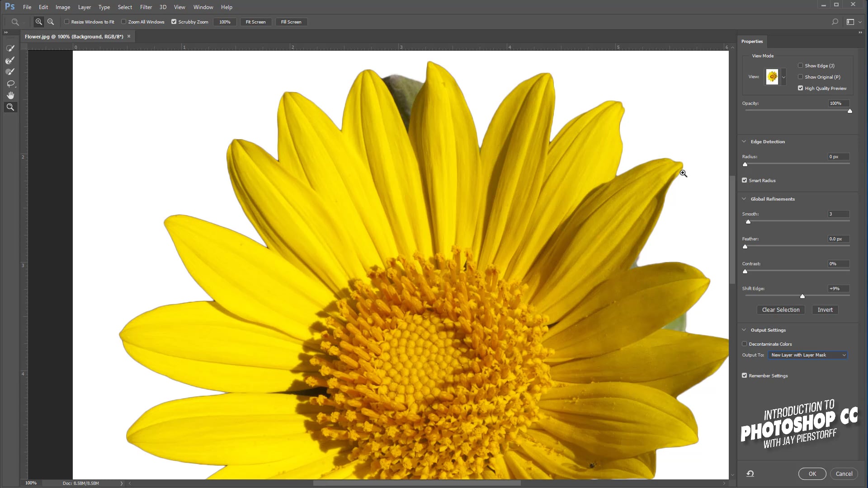Collapse the Edge Detection section
868x488 pixels.
point(744,141)
